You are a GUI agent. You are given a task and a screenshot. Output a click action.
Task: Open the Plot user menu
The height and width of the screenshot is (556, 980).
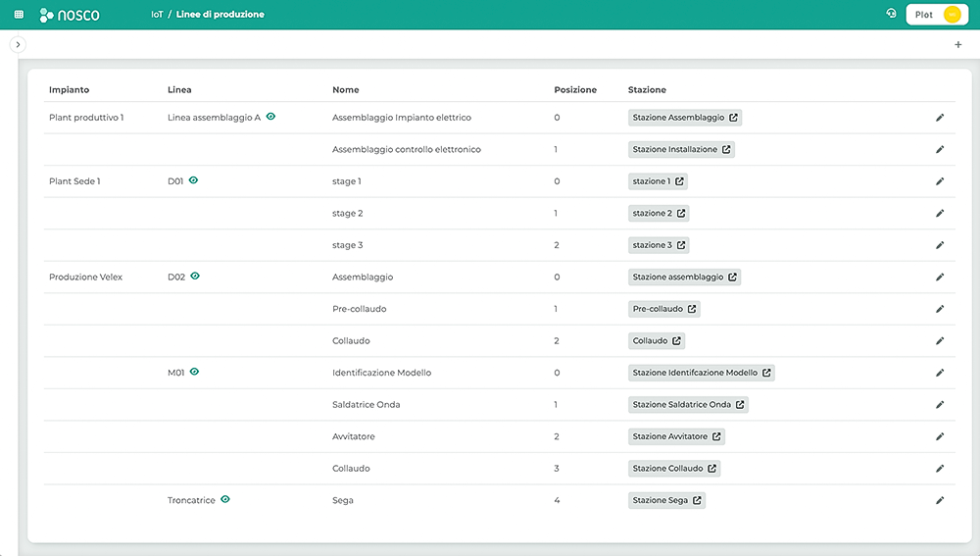(937, 15)
